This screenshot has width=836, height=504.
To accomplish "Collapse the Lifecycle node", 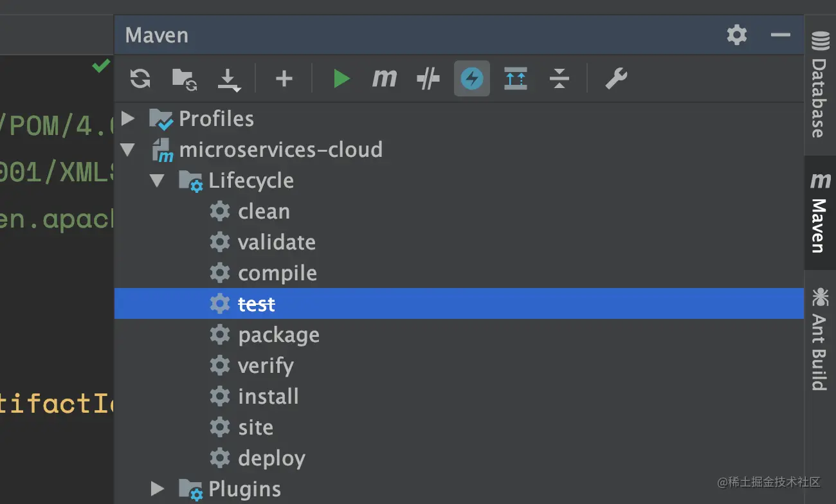I will 158,181.
